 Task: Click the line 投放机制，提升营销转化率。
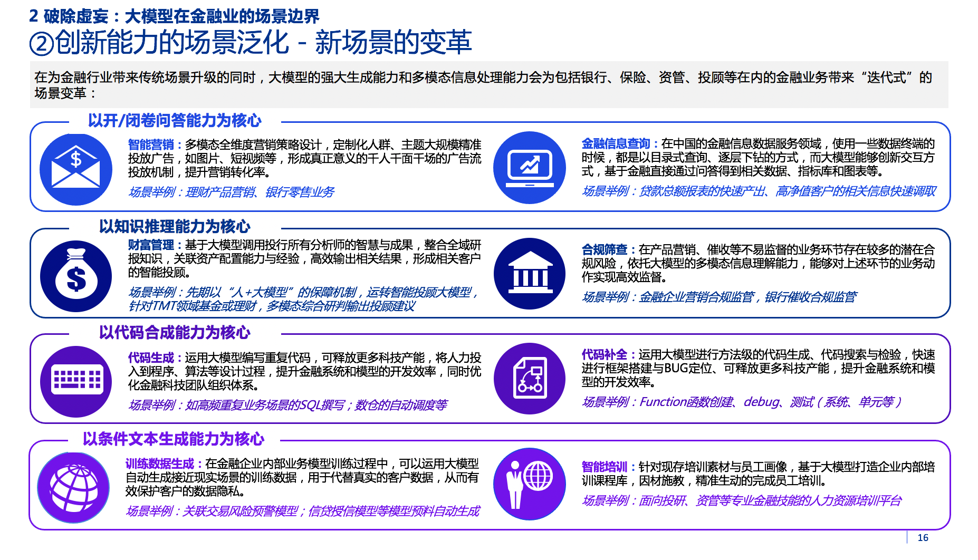(x=202, y=172)
